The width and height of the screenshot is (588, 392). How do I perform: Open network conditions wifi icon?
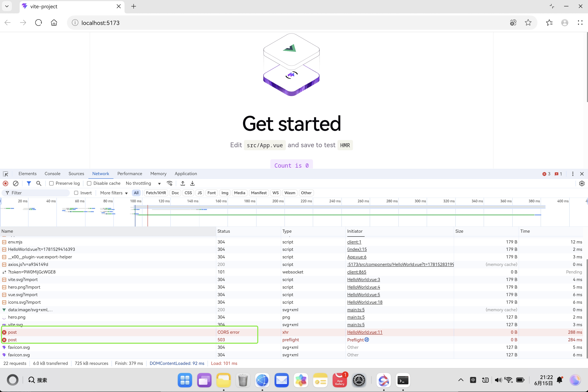pos(170,183)
